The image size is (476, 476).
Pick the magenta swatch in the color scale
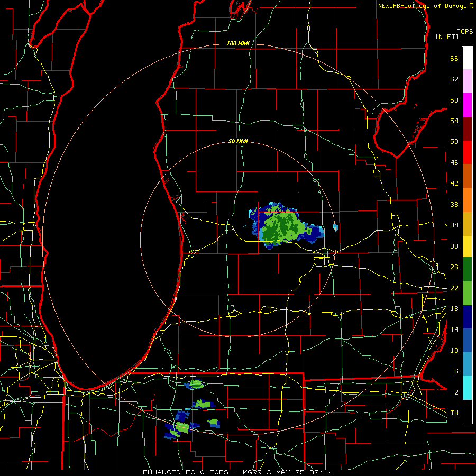(467, 105)
